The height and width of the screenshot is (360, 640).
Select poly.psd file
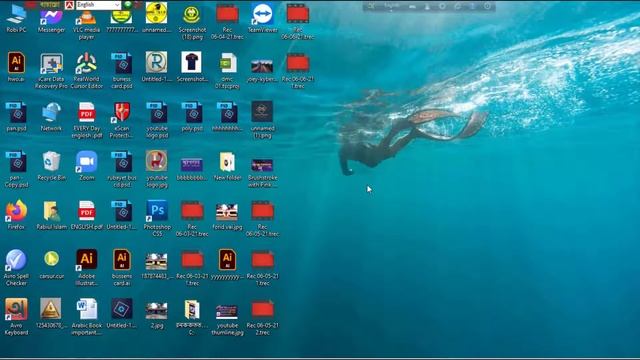tap(192, 116)
